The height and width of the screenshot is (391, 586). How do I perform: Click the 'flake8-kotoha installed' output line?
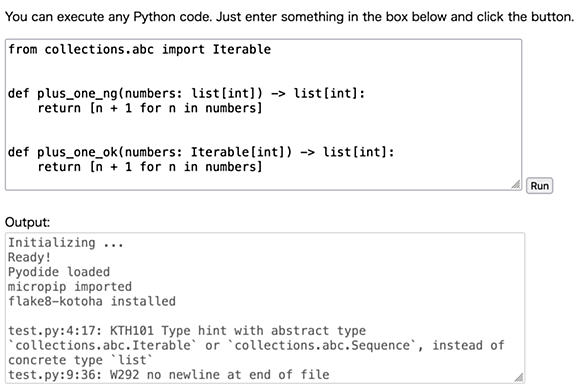pos(92,301)
